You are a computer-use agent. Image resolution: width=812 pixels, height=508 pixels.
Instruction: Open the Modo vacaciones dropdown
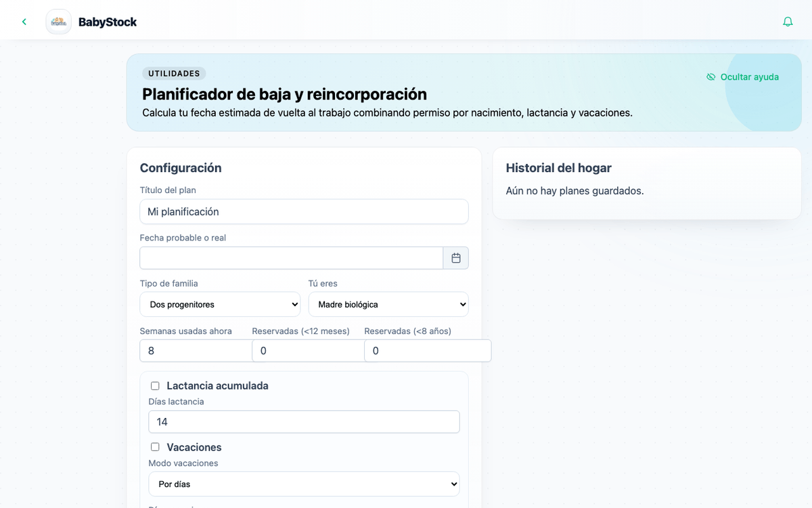tap(304, 484)
